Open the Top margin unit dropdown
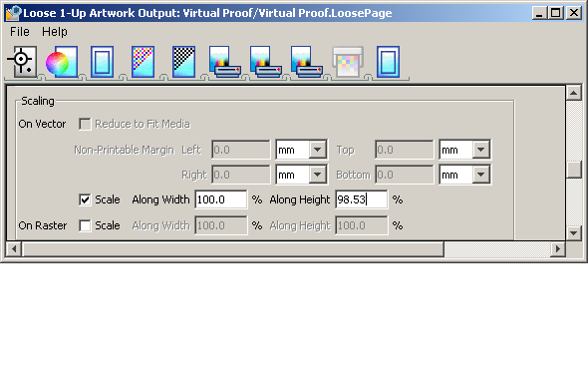Viewport: 588px width, 383px height. tap(480, 150)
